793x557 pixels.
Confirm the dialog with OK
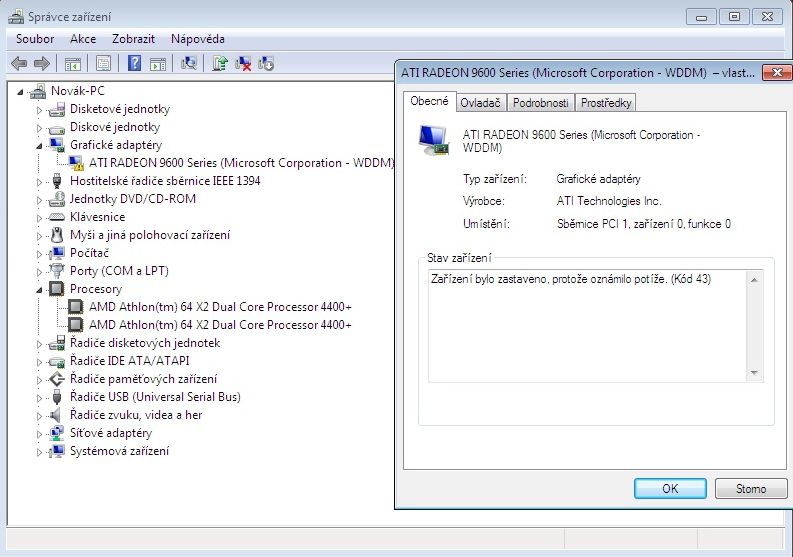(670, 489)
